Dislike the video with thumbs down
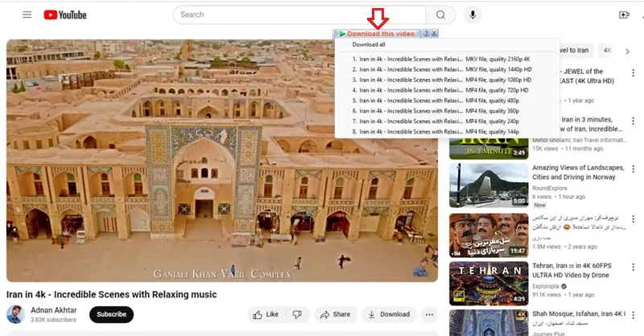Screen dimensions: 644x336 [297, 314]
